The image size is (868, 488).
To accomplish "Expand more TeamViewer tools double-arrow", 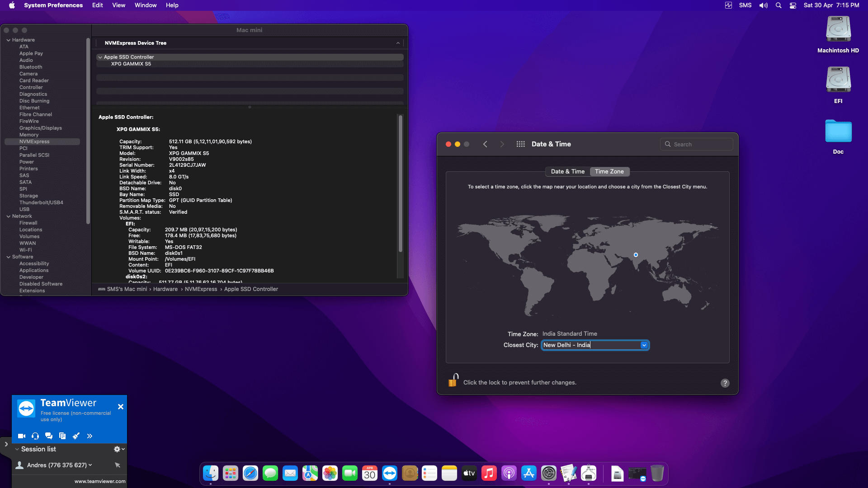I will click(90, 436).
